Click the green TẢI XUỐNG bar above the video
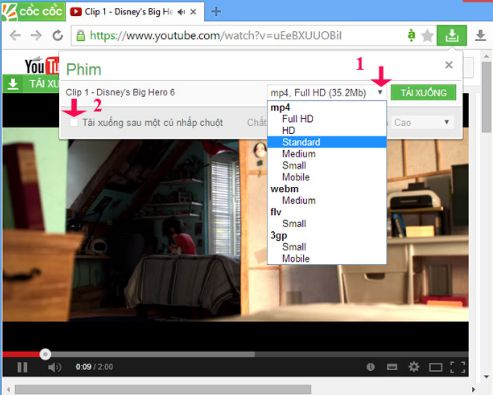 click(31, 84)
